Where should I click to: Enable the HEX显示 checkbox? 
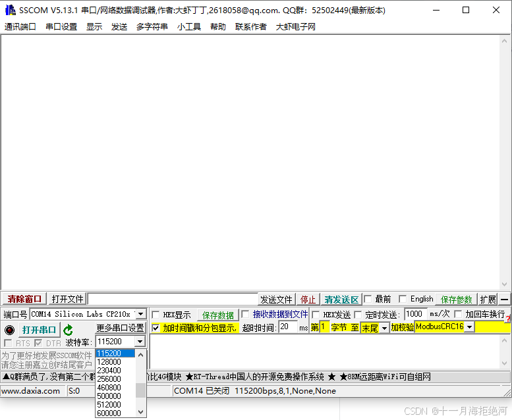click(x=156, y=315)
